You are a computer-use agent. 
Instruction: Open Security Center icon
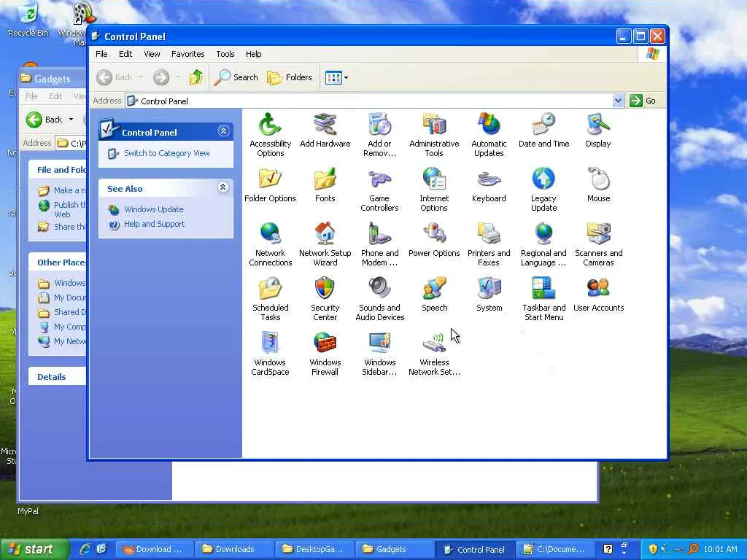tap(325, 300)
